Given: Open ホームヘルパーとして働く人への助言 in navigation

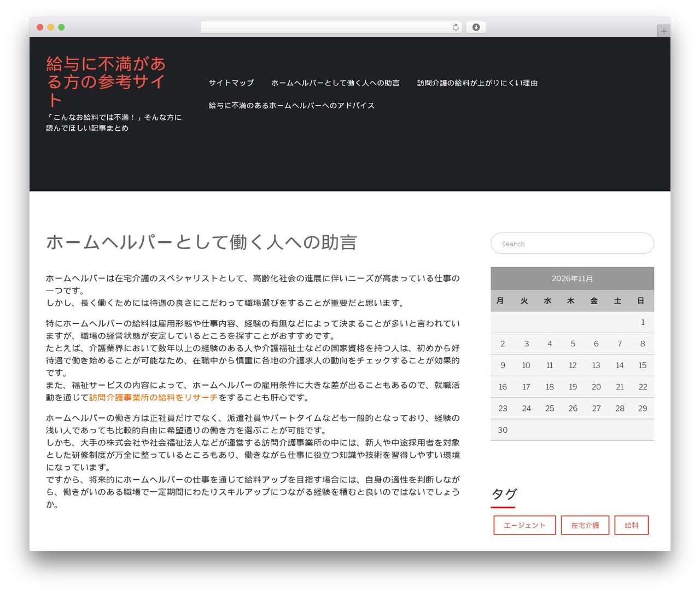Looking at the screenshot, I should (x=335, y=83).
